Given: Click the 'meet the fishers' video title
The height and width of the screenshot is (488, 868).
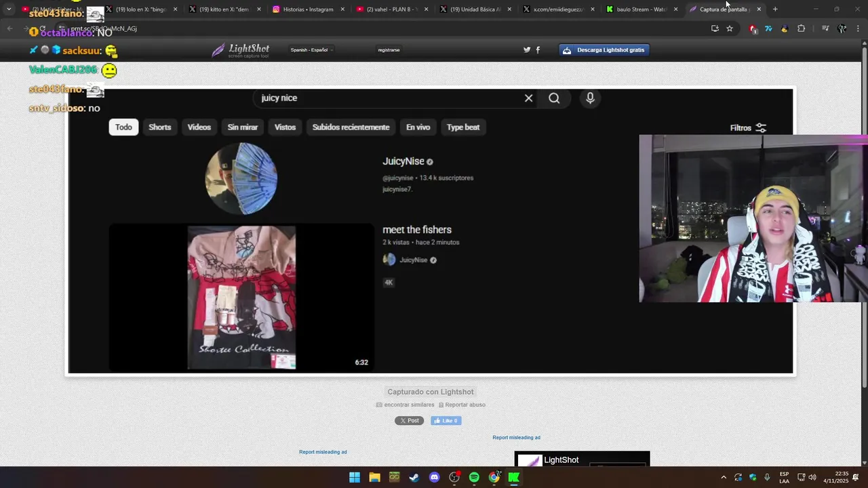Looking at the screenshot, I should pos(417,230).
